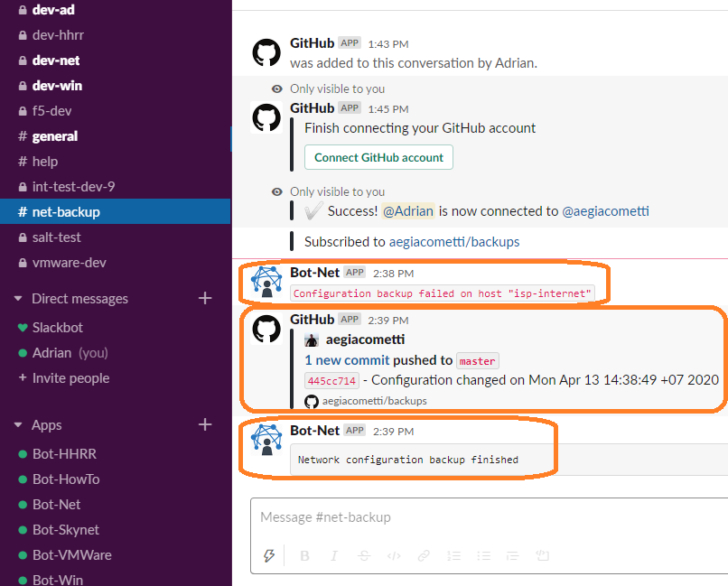Collapse the Apps section
The image size is (728, 586).
[x=18, y=424]
